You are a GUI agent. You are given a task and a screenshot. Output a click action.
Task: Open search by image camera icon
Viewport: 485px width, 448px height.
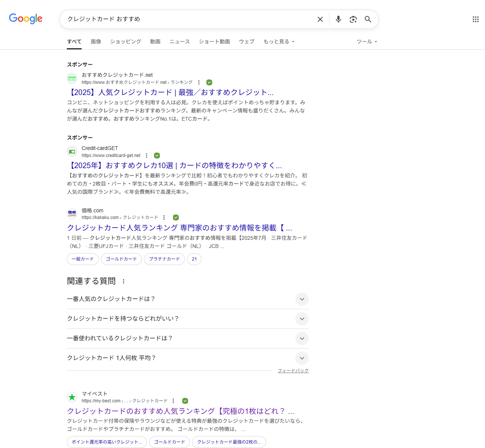click(353, 19)
